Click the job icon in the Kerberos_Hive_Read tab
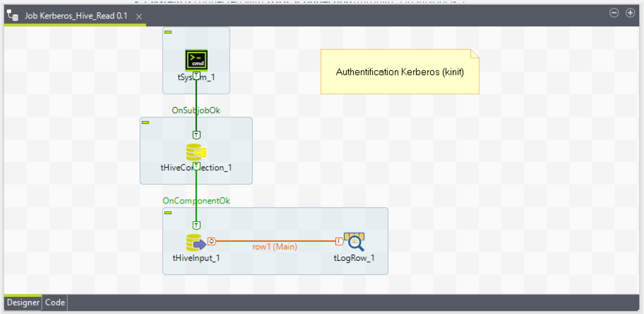This screenshot has height=314, width=644. pos(13,16)
